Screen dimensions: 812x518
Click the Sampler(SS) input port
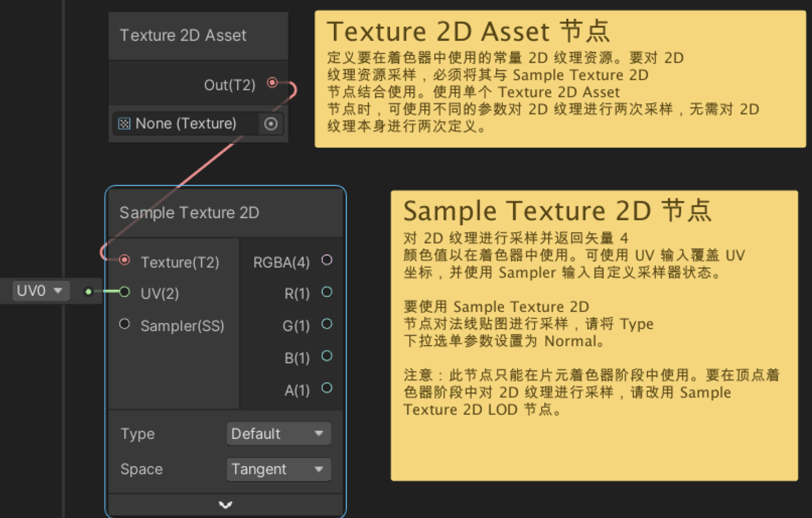124,325
